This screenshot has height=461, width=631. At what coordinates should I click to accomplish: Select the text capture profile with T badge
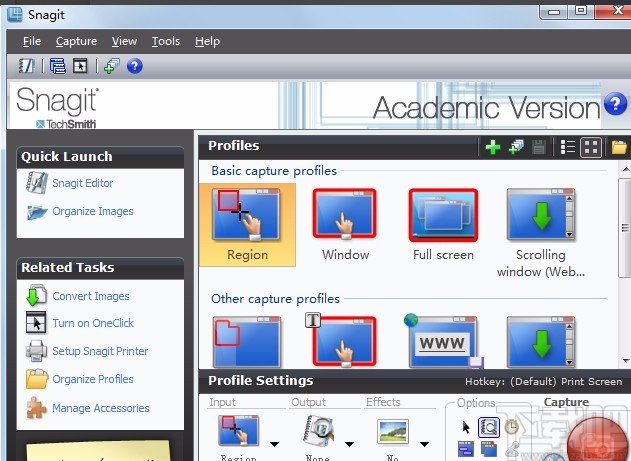click(x=342, y=340)
